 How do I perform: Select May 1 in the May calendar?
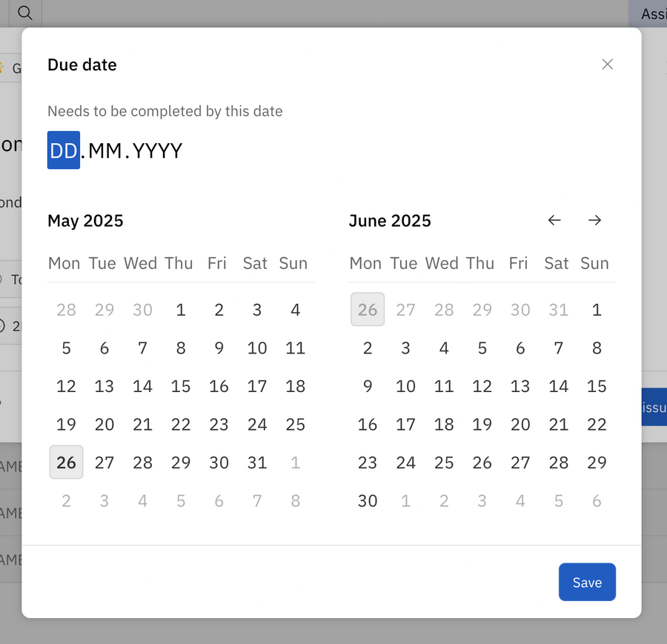point(181,310)
